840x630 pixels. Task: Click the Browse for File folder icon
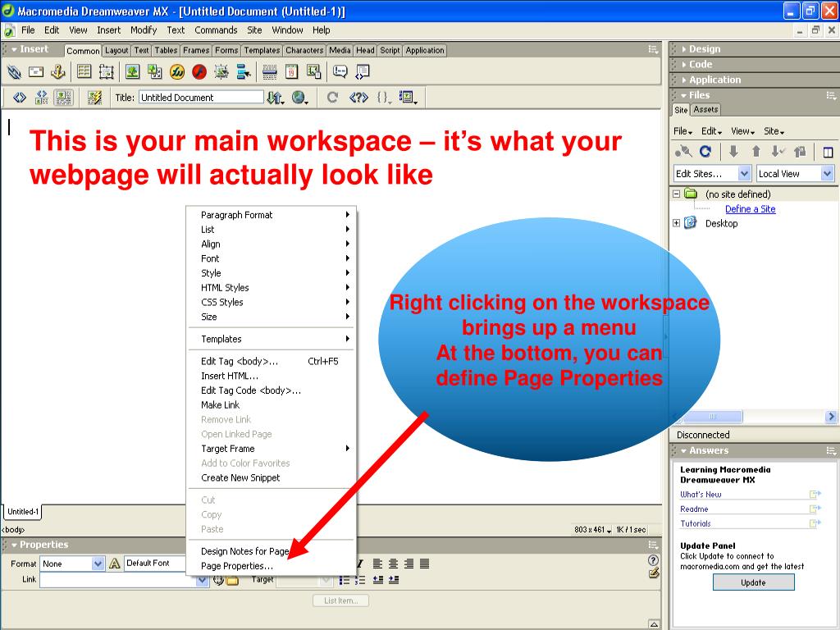point(232,580)
